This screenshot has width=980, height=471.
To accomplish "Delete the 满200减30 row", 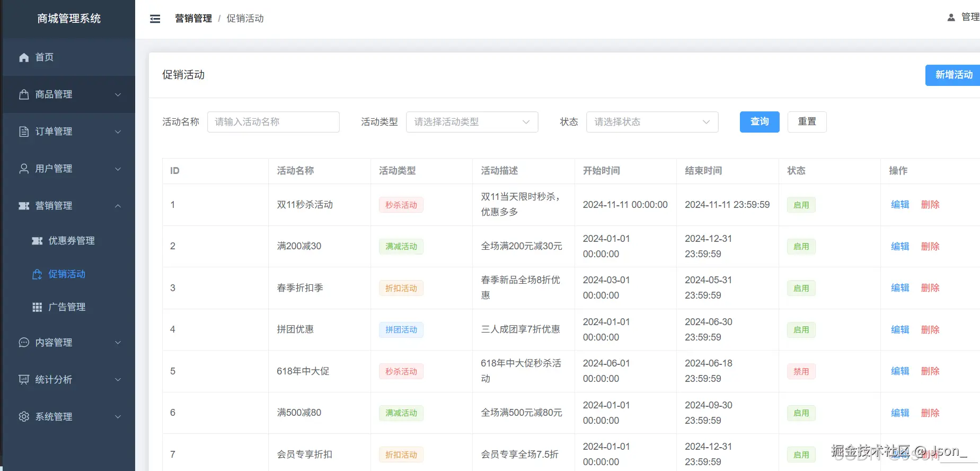I will pyautogui.click(x=930, y=247).
